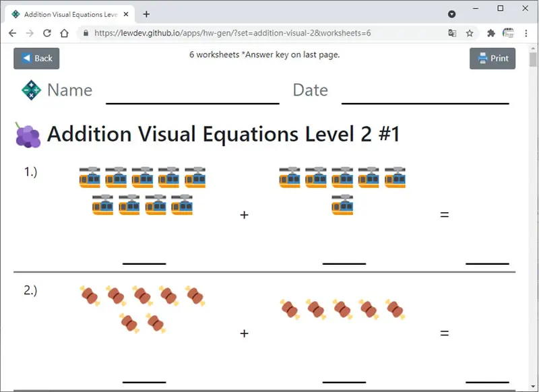The width and height of the screenshot is (539, 392).
Task: Open the Chrome three-dot menu
Action: point(526,33)
